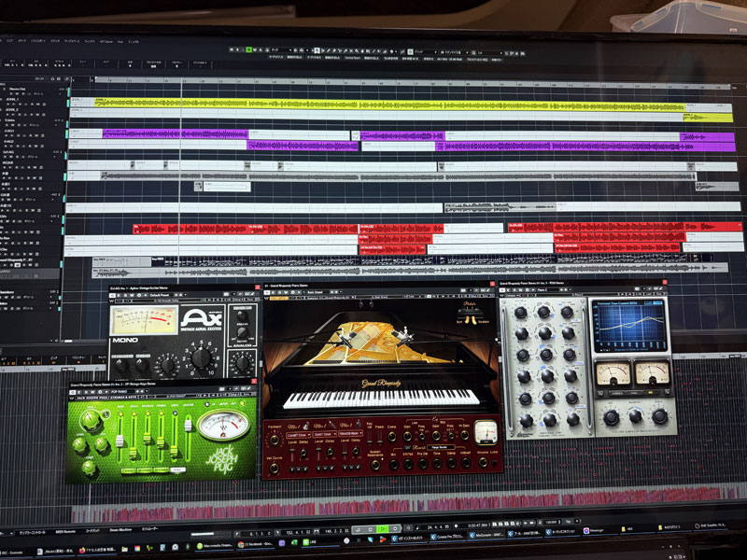Click the tempo value 120.000
This screenshot has height=560, width=747.
pos(551,523)
